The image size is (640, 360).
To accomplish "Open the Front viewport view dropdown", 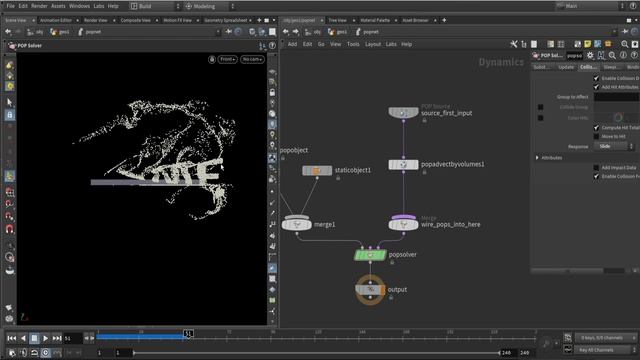I will (x=227, y=60).
